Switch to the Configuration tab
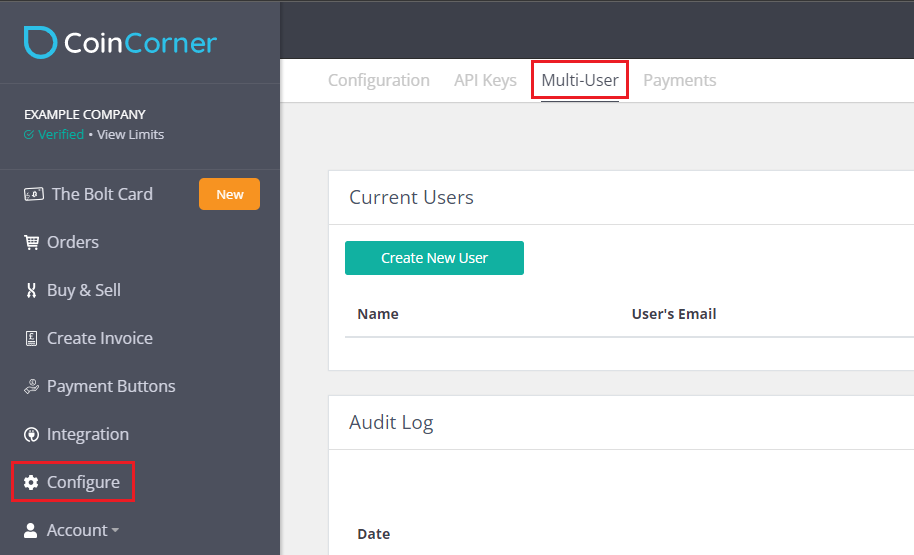Image resolution: width=914 pixels, height=555 pixels. pyautogui.click(x=379, y=80)
